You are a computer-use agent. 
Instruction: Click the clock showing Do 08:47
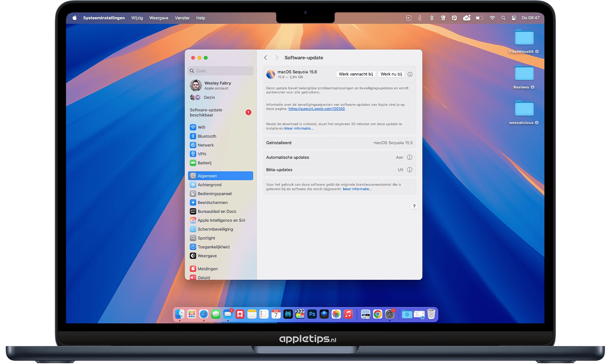coord(530,18)
